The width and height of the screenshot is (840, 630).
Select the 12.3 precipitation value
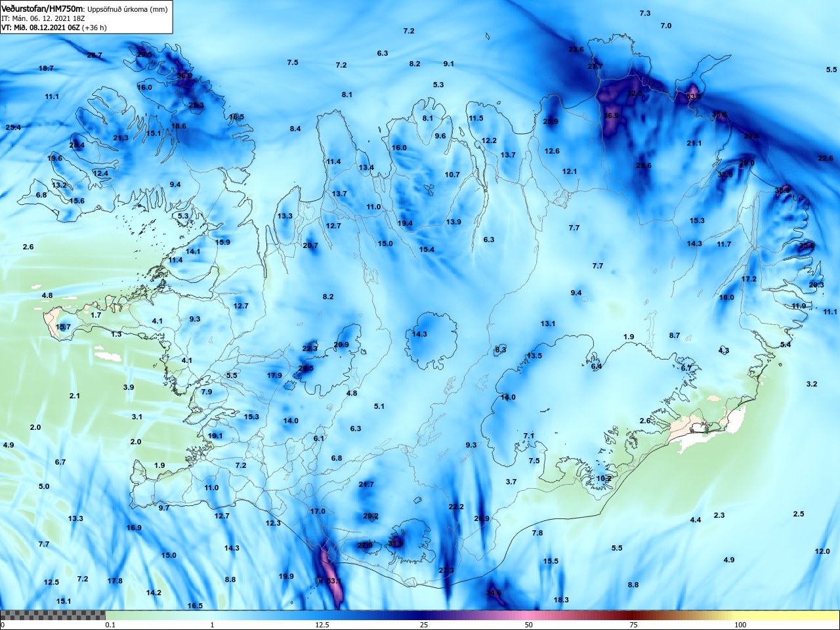[x=273, y=523]
